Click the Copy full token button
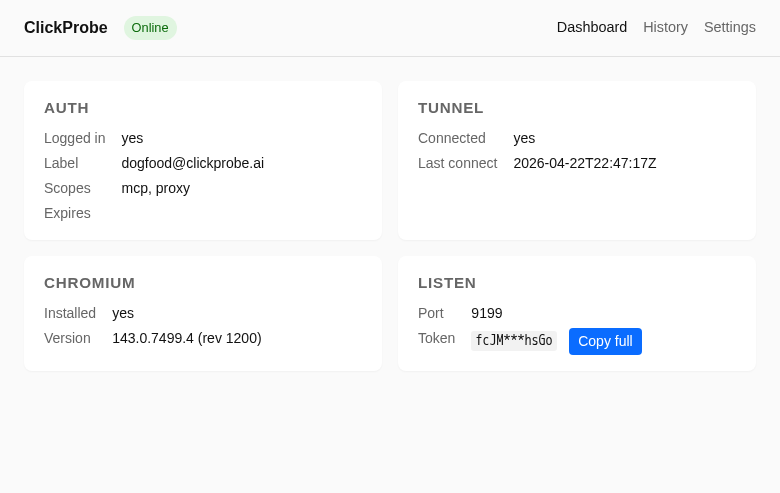Viewport: 780px width, 493px height. (605, 341)
